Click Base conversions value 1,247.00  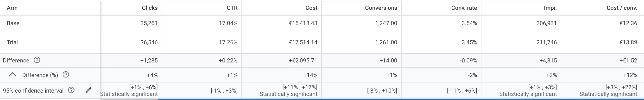pos(386,23)
